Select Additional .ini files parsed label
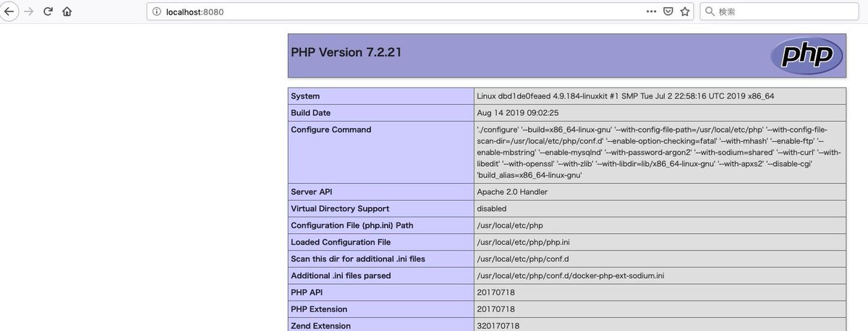 tap(341, 275)
